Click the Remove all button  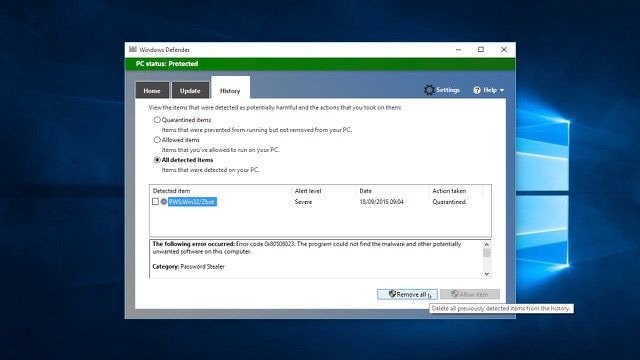407,294
